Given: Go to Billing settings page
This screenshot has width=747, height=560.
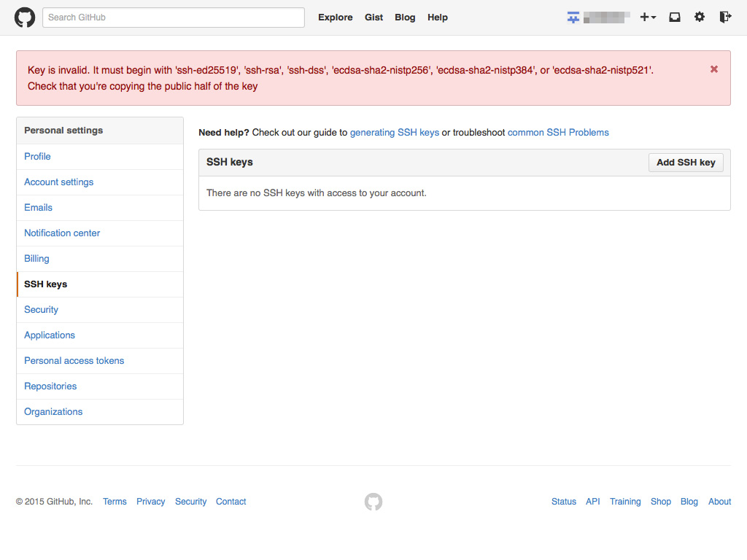Looking at the screenshot, I should 36,259.
